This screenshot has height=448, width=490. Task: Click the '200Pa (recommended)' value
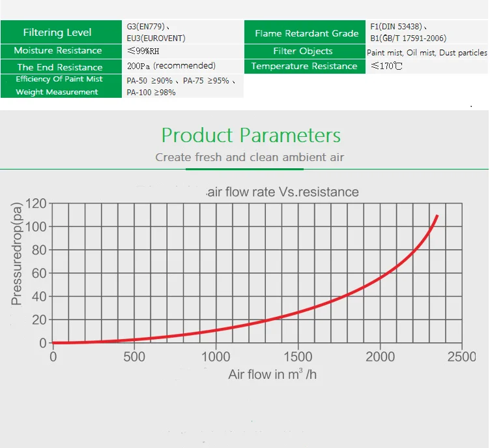[171, 66]
